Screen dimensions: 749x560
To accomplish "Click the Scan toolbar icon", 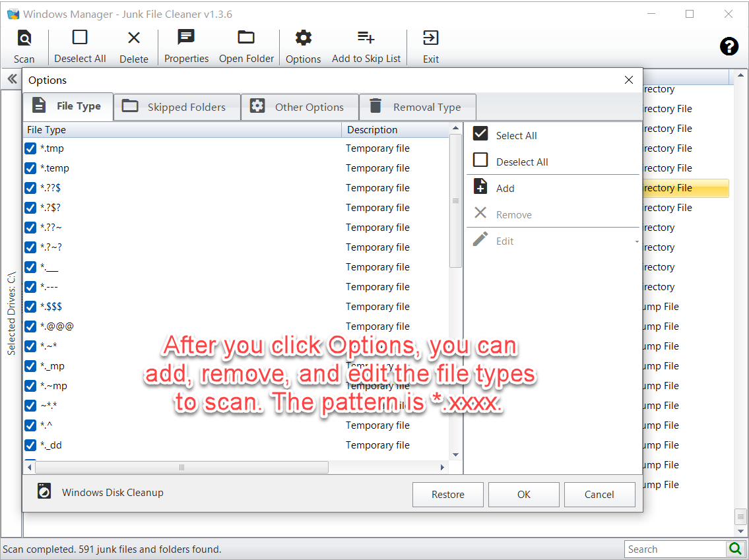I will [x=24, y=38].
